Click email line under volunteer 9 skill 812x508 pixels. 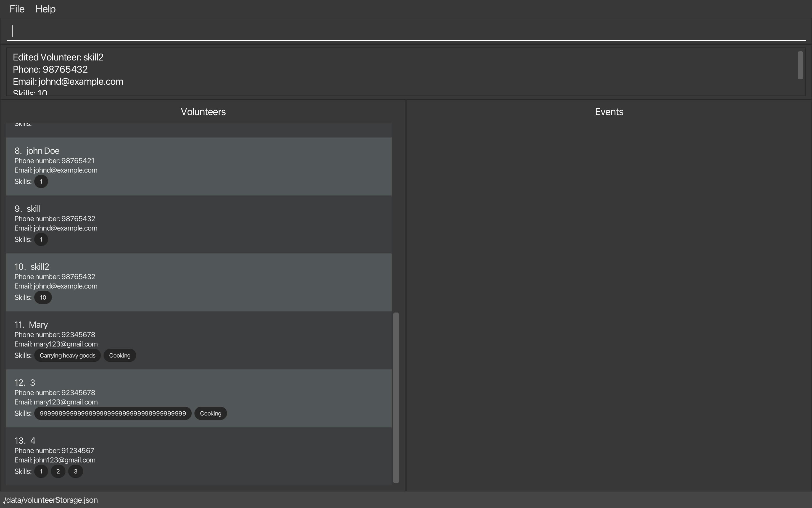pos(56,228)
